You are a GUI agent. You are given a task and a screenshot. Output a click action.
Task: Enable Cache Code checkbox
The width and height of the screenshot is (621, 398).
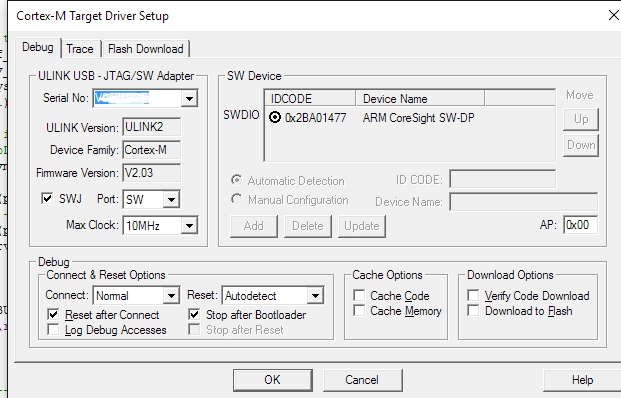coord(359,295)
